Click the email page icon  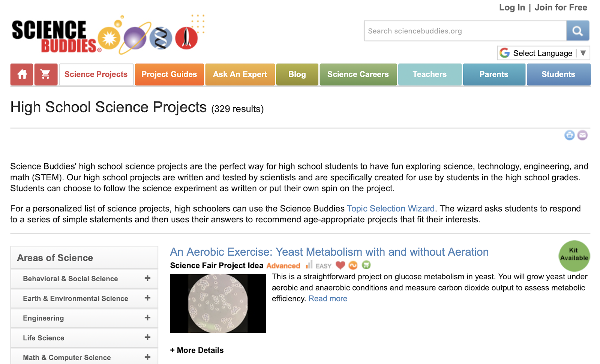(x=582, y=135)
